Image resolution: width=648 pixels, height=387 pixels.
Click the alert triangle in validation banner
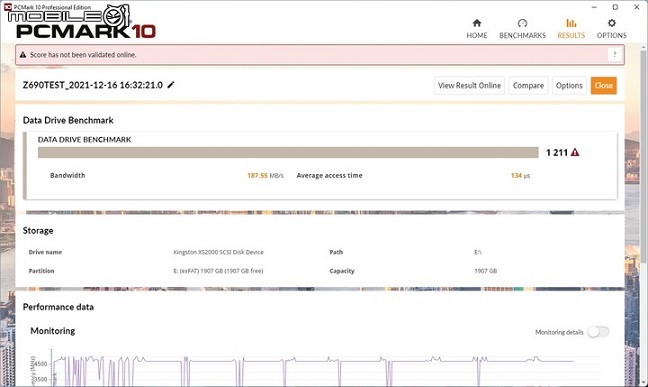pyautogui.click(x=23, y=55)
